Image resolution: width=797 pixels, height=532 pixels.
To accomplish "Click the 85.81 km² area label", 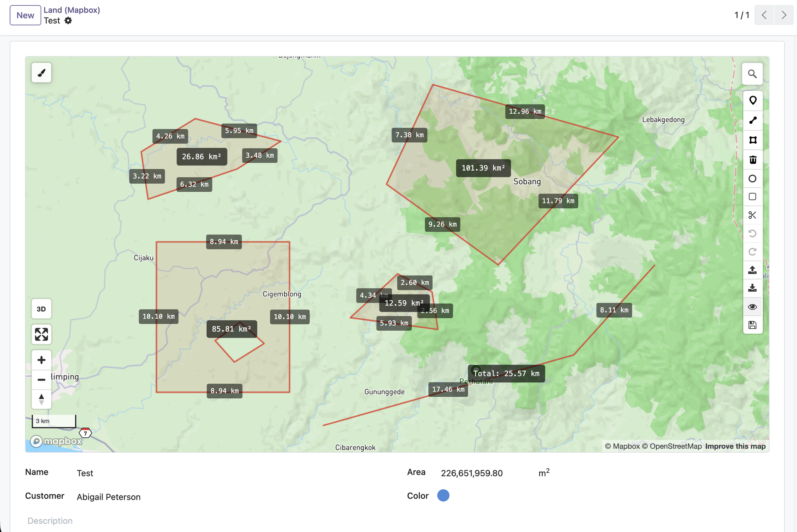I will click(x=232, y=329).
